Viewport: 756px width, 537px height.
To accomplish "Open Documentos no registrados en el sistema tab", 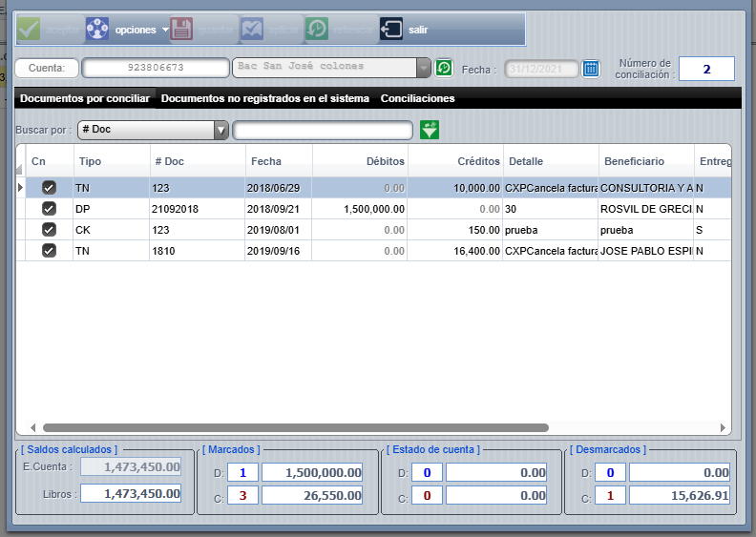I will pos(265,98).
